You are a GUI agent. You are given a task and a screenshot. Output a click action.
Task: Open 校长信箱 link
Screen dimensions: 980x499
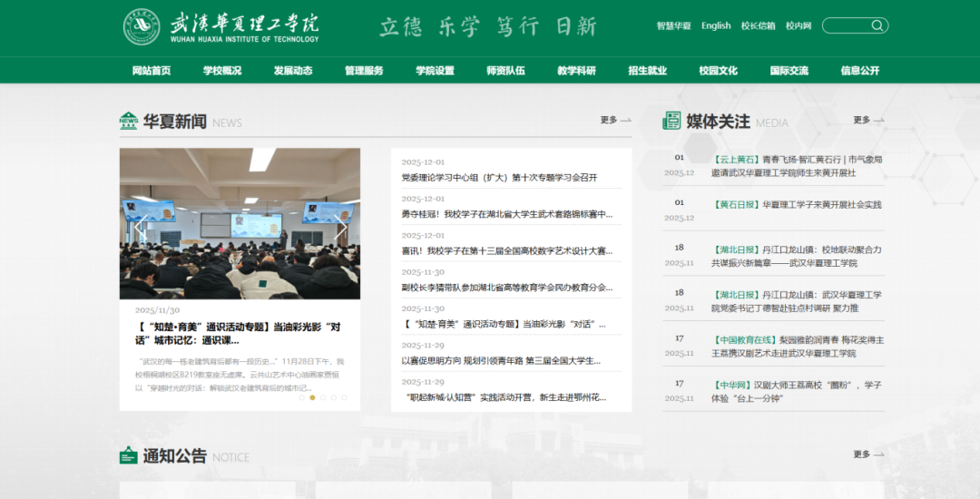pos(758,25)
